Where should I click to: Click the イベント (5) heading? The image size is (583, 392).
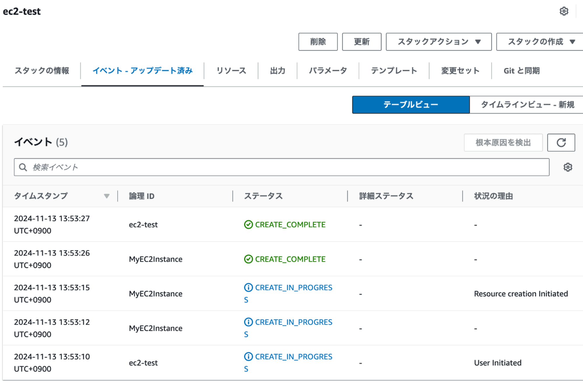pyautogui.click(x=41, y=142)
